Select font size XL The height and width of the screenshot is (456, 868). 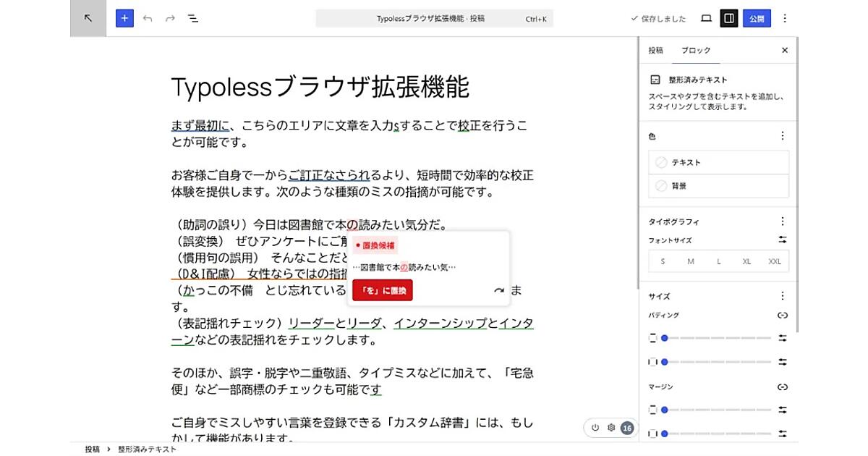[x=746, y=261]
